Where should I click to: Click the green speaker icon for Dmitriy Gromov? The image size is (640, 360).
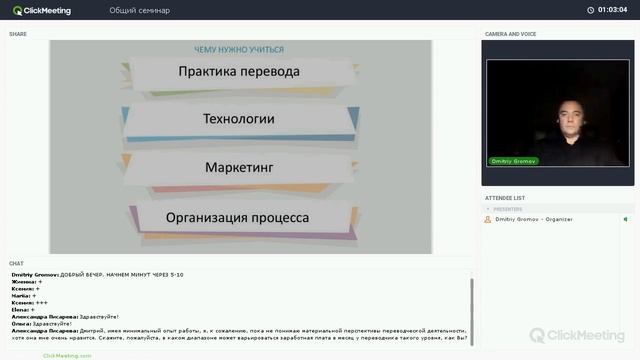625,219
